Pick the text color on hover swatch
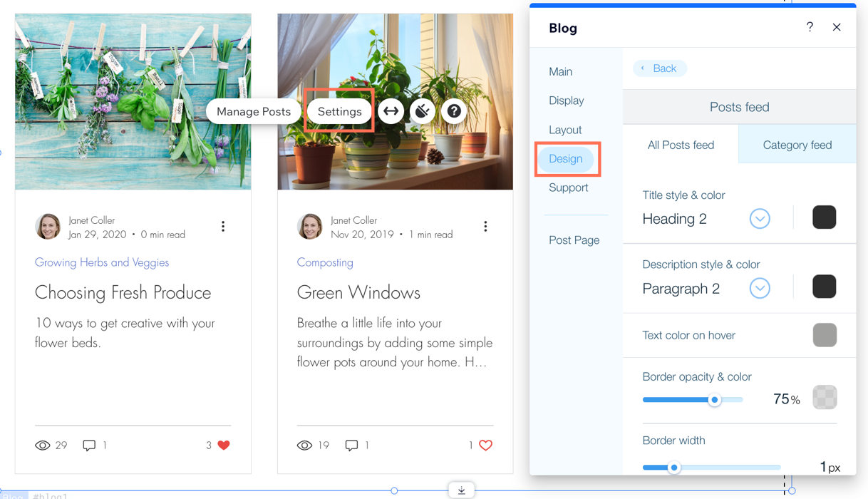Screen dimensions: 868x499 [x=825, y=335]
